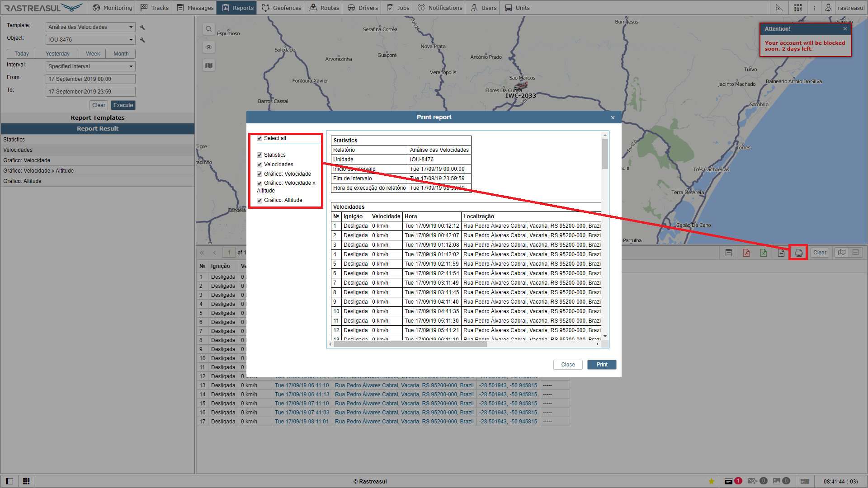The width and height of the screenshot is (868, 488).
Task: Click the print report printer icon
Action: (x=798, y=253)
